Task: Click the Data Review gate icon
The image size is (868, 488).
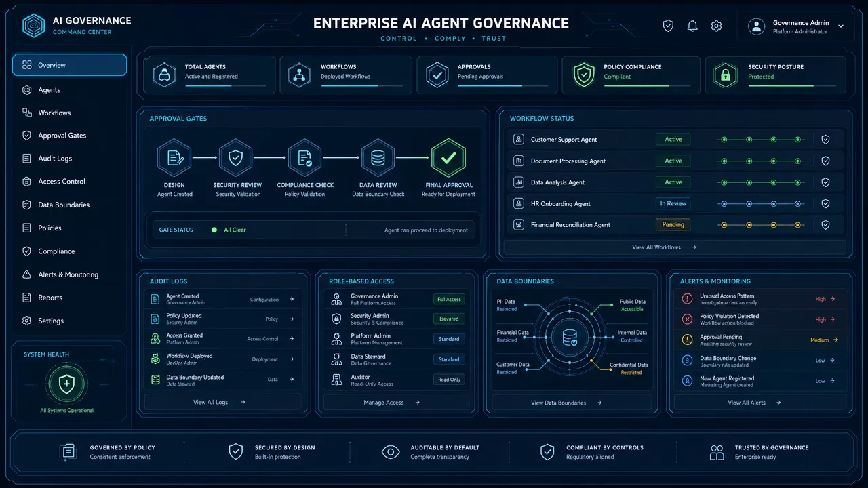Action: click(378, 158)
